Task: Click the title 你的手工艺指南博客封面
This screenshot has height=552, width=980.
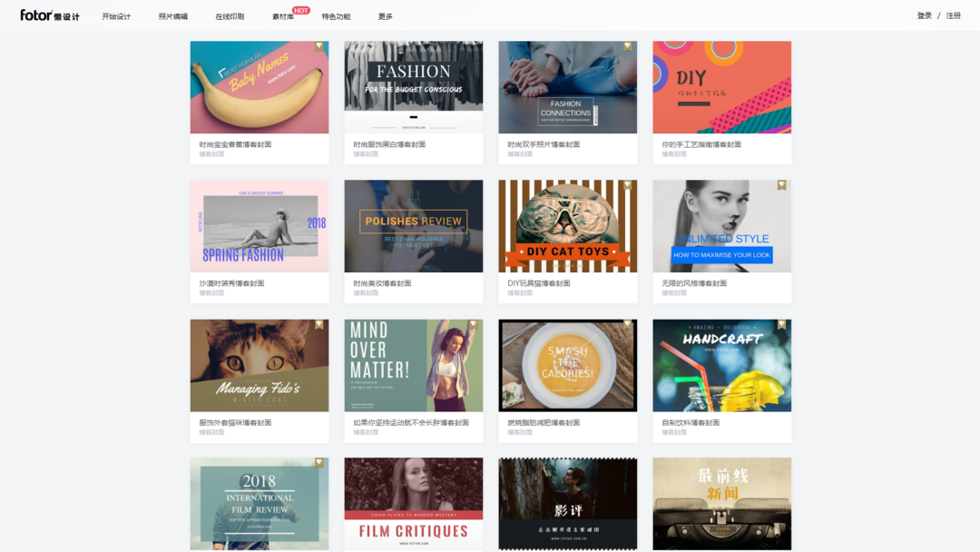Action: [701, 144]
